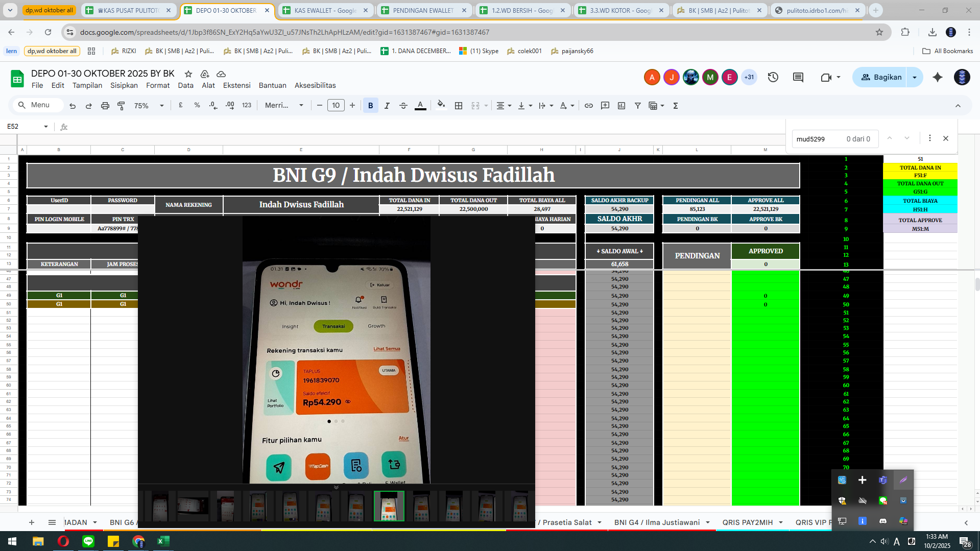Select the highlighted thumbnail in image strip
Image resolution: width=980 pixels, height=551 pixels.
click(x=389, y=506)
